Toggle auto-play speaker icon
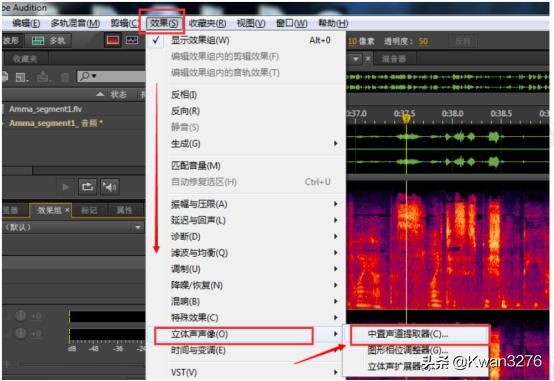Viewport: 554px width, 381px height. click(110, 187)
